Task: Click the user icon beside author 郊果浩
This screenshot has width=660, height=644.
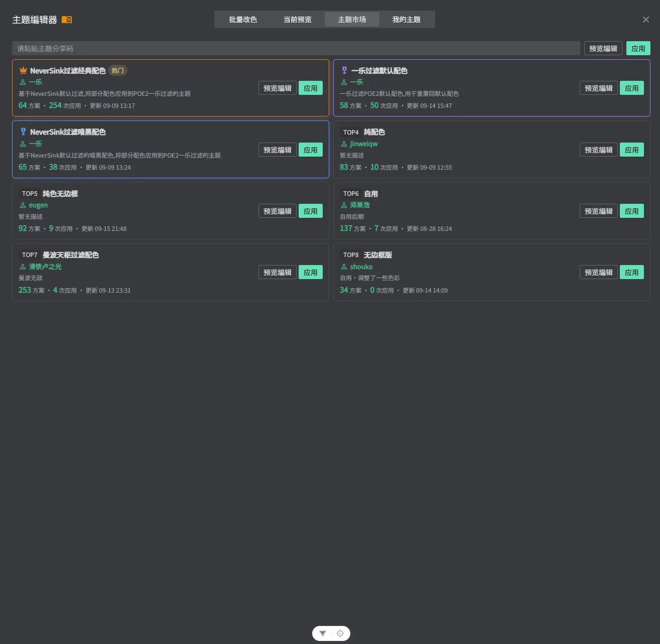Action: coord(344,205)
